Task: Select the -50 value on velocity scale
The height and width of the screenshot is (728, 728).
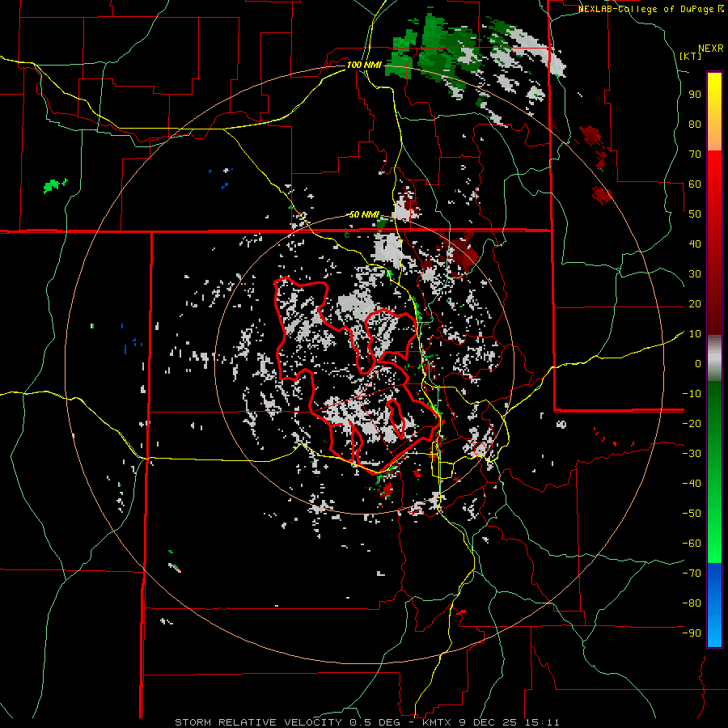Action: [x=692, y=514]
